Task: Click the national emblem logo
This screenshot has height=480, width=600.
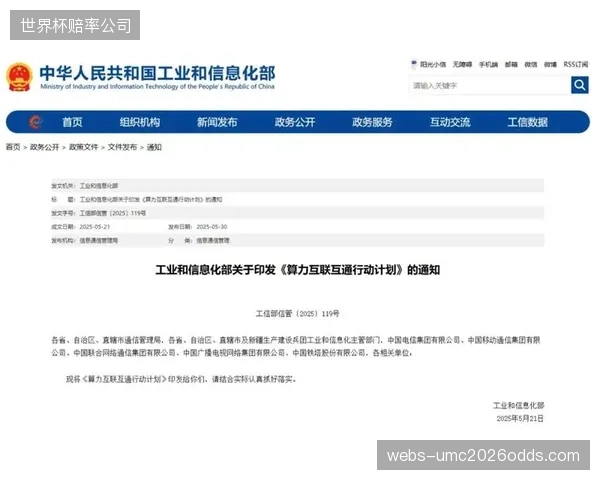Action: (x=19, y=77)
